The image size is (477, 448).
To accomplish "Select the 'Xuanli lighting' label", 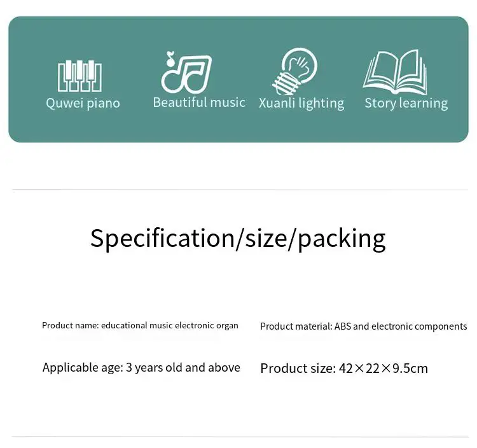I will [x=301, y=103].
